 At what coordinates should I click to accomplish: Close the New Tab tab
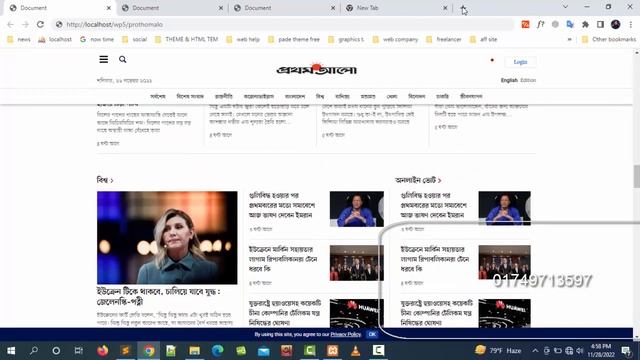(445, 8)
